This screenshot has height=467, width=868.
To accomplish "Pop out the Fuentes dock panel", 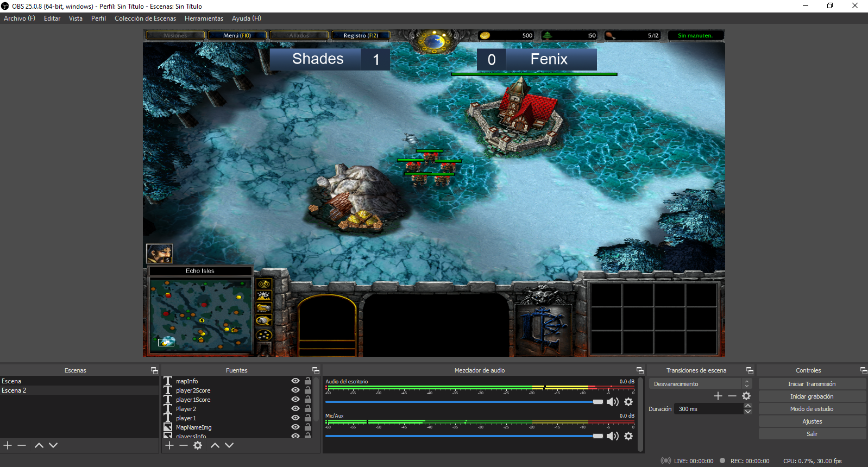I will click(x=316, y=370).
